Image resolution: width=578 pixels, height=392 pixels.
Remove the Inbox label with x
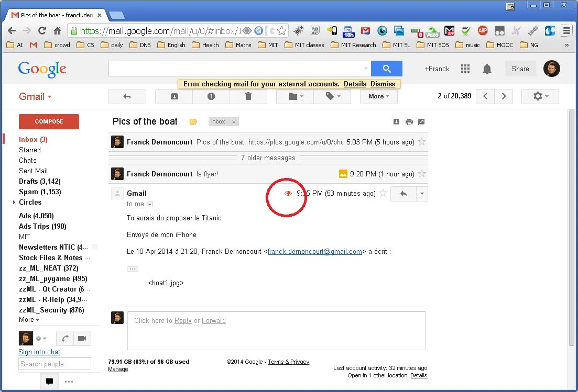coord(234,122)
